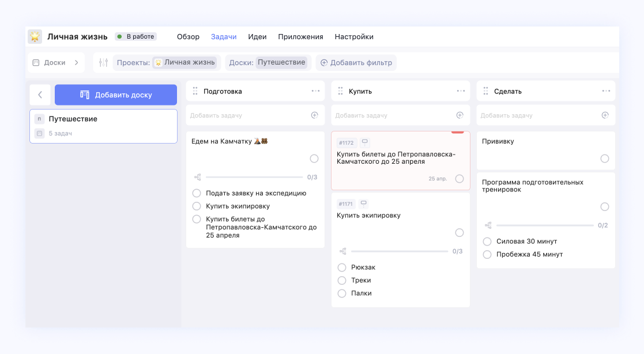Image resolution: width=644 pixels, height=354 pixels.
Task: Open three-dots menu of Сделать column
Action: coord(606,91)
